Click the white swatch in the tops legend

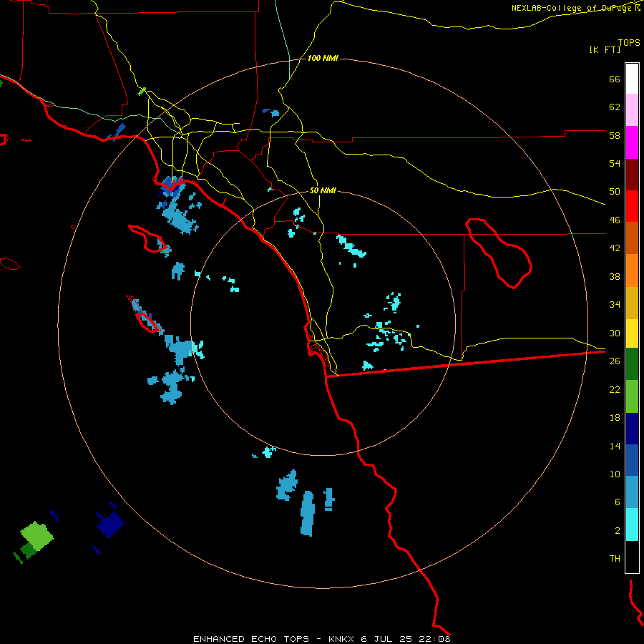coord(632,79)
